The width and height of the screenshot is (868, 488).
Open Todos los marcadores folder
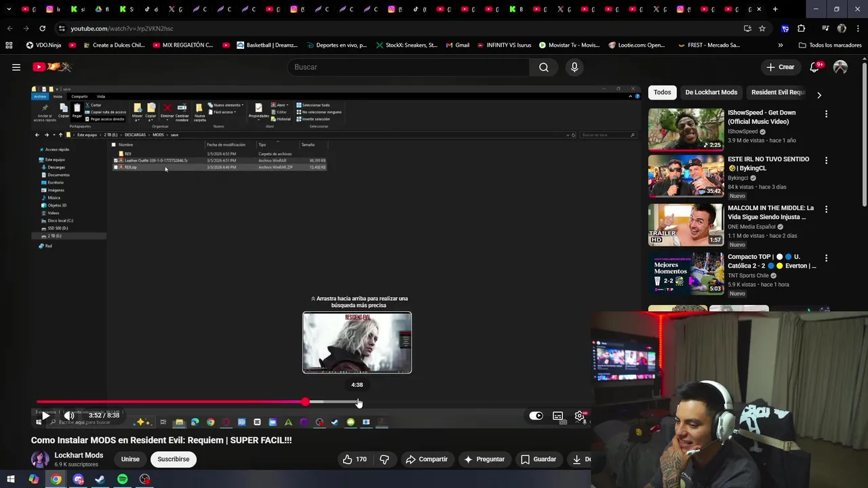(830, 45)
